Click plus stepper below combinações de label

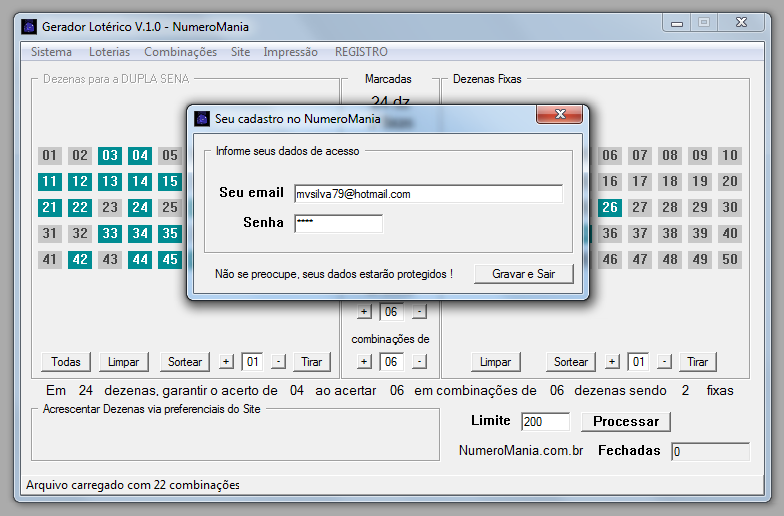point(364,362)
